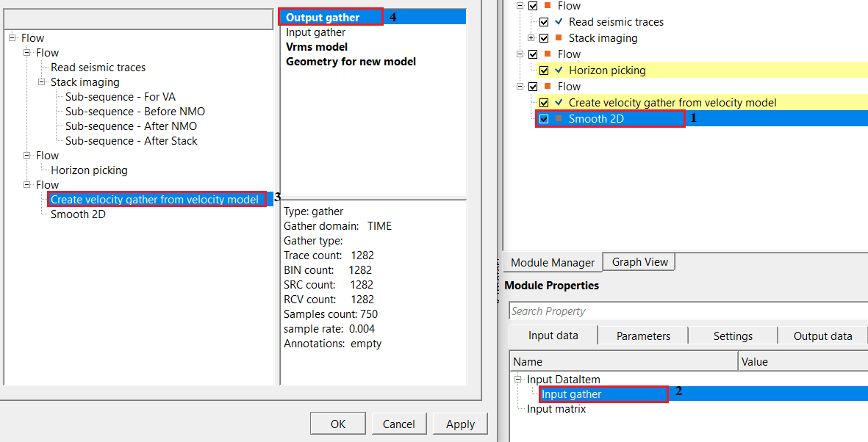Image resolution: width=868 pixels, height=442 pixels.
Task: Click the blue checkmark icon beside Read seismic traces
Action: [x=559, y=21]
